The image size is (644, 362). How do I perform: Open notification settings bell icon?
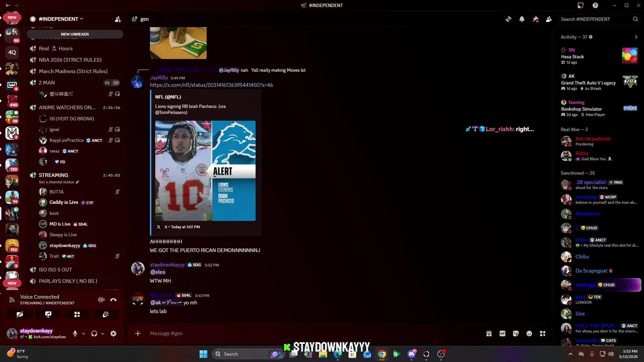(522, 19)
